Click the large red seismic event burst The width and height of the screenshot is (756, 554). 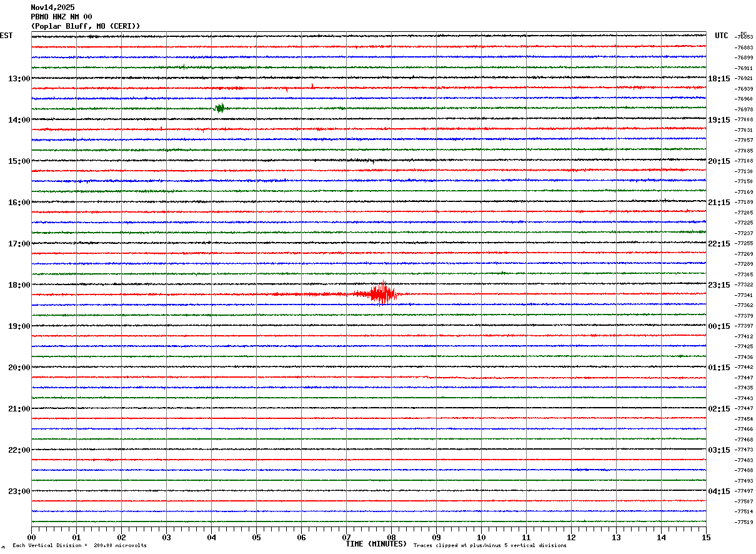380,293
